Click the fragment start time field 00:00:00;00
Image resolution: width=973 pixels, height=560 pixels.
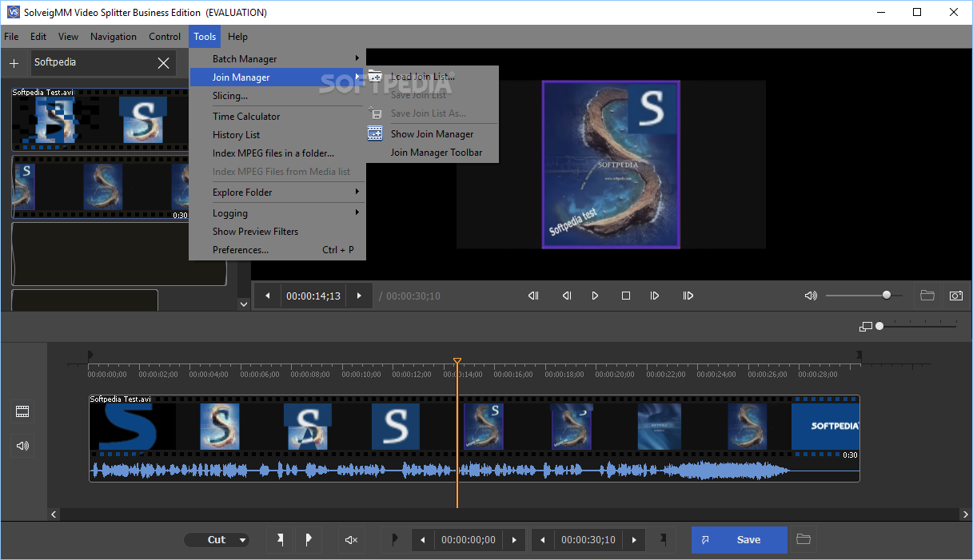pyautogui.click(x=469, y=540)
